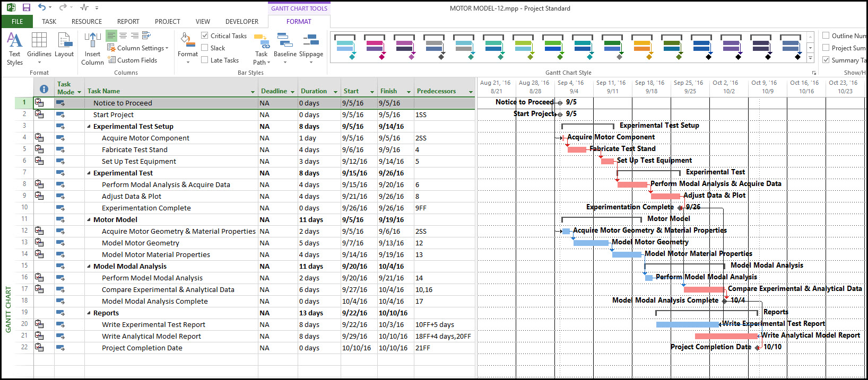Select the Notice to Proceed task name cell
Image resolution: width=868 pixels, height=380 pixels.
[x=172, y=103]
